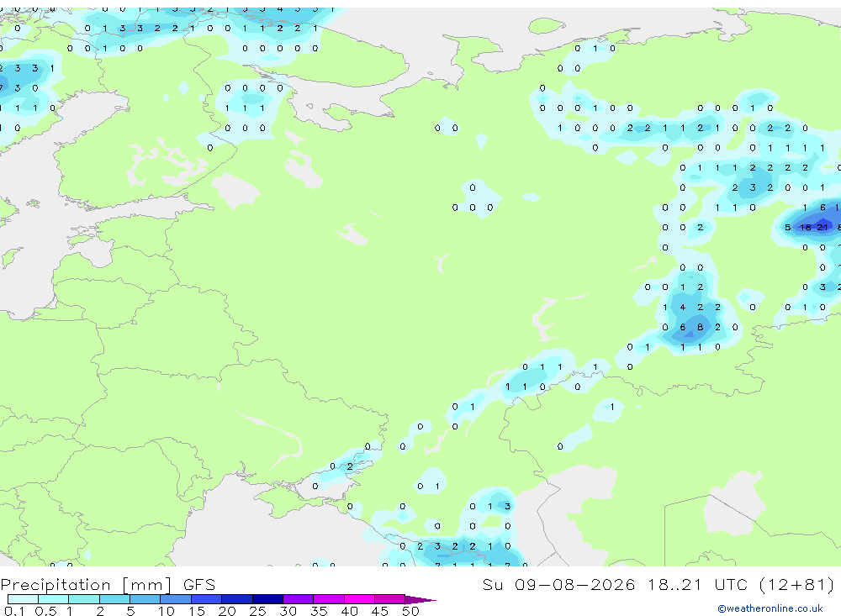
Task: Pick the 2–5 mm legend swatch
Action: pyautogui.click(x=114, y=599)
